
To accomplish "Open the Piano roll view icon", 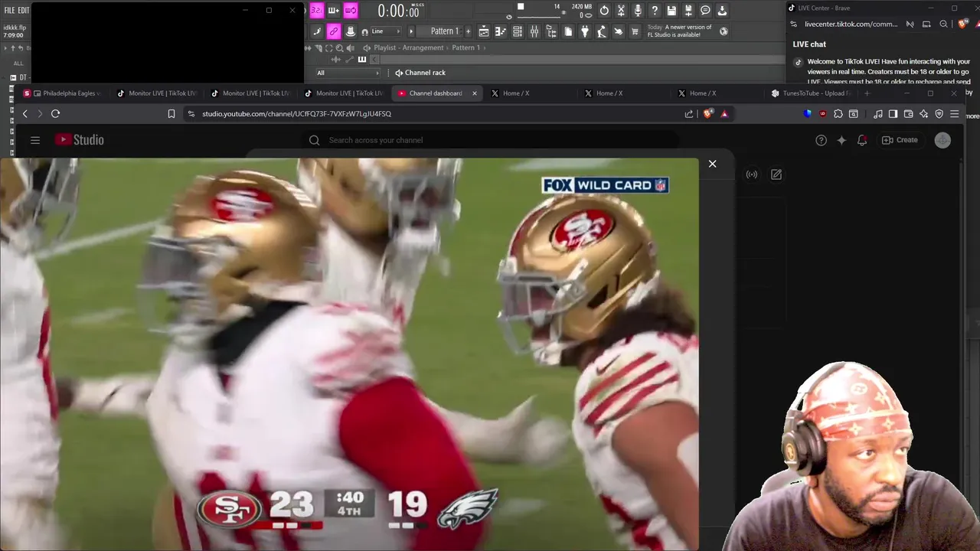I will pos(501,31).
